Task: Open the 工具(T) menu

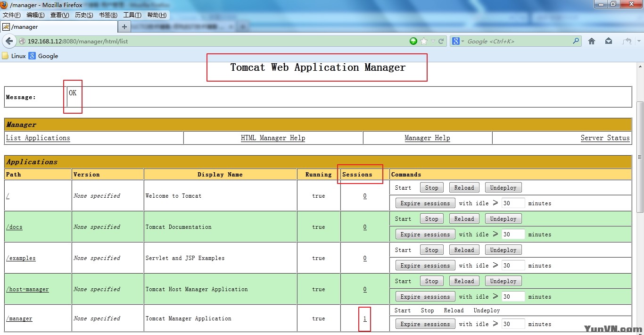Action: pyautogui.click(x=132, y=15)
